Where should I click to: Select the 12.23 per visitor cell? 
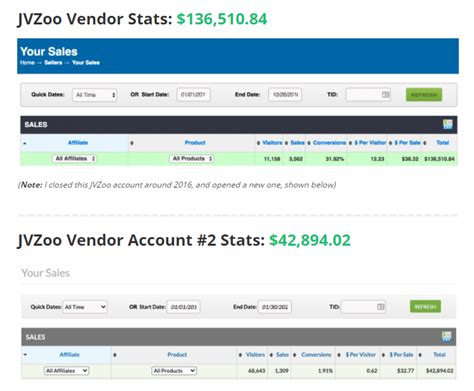[377, 159]
